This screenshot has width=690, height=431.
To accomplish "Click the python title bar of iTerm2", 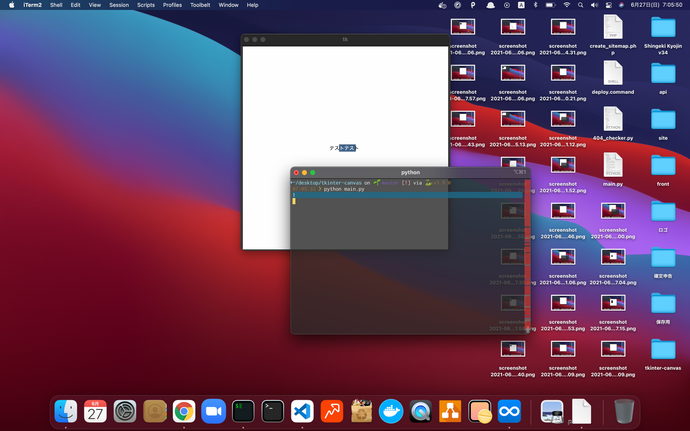I will (x=410, y=172).
